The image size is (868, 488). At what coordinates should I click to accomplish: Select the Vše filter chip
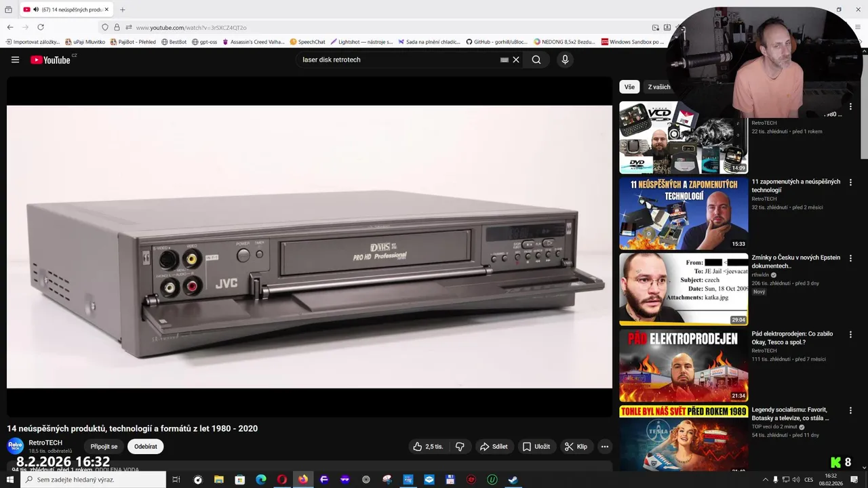[629, 87]
